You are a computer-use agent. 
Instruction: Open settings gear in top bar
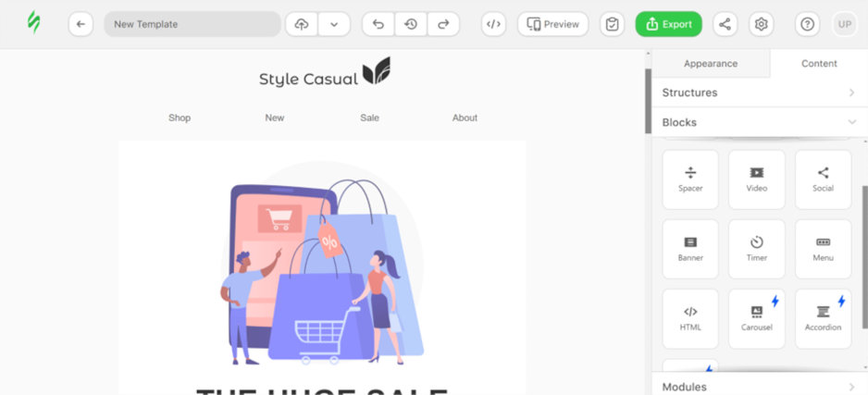[762, 24]
